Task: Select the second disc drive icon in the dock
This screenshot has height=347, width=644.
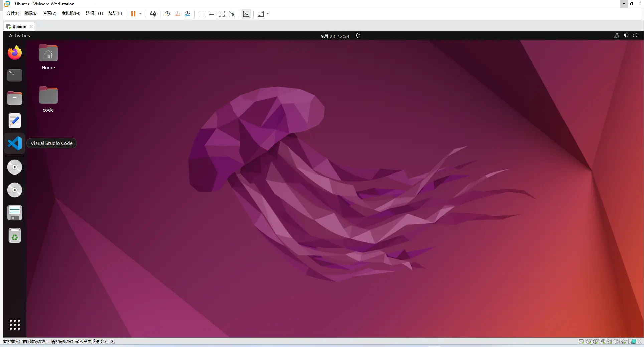Action: click(15, 190)
